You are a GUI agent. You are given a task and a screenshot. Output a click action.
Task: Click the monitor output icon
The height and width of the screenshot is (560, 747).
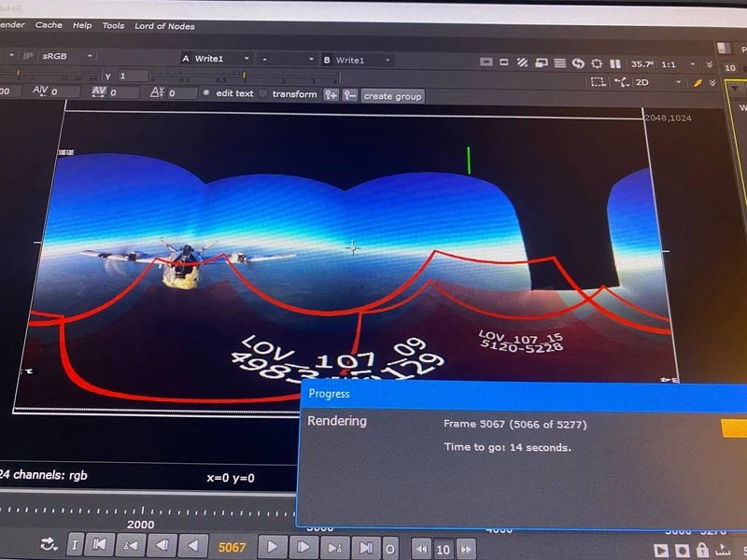click(542, 63)
